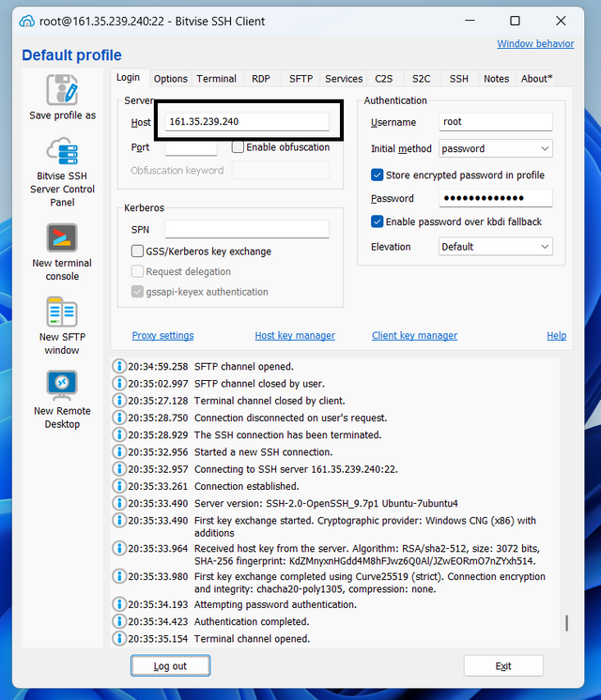Toggle Store encrypted password in profile

point(378,175)
